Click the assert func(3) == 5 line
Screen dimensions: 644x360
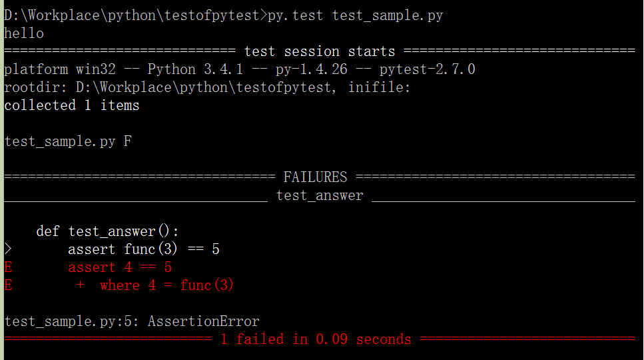(144, 249)
